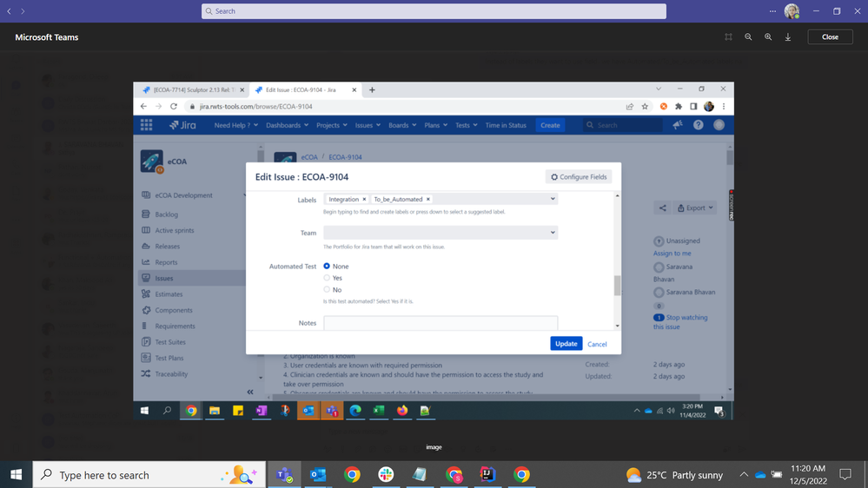Open a new browser tab

[372, 89]
